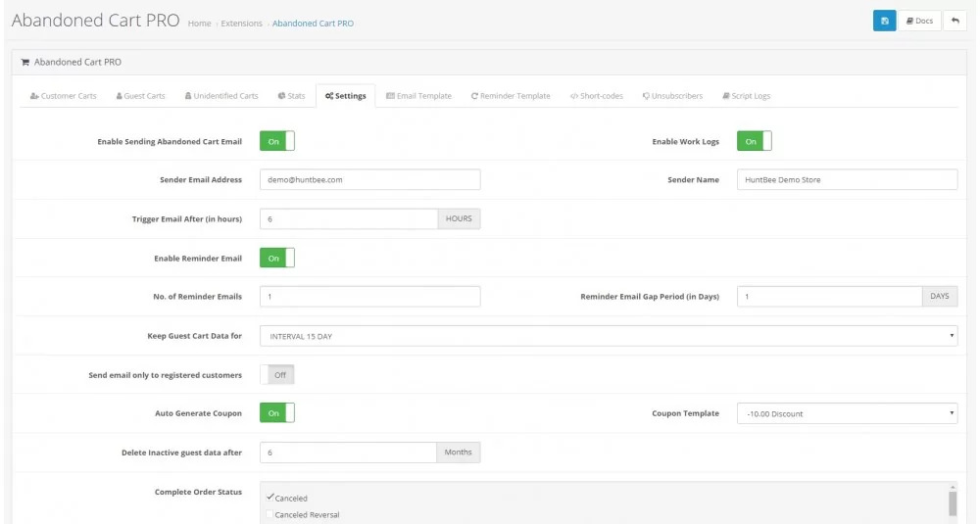Open the Unidentified Carts tab
This screenshot has height=524, width=980.
221,96
